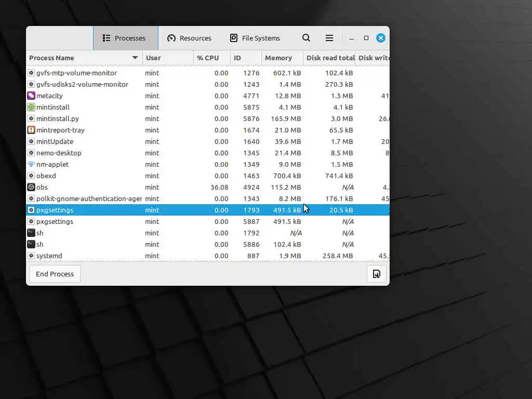The height and width of the screenshot is (399, 532).
Task: Sort by the Memory column header
Action: 282,58
